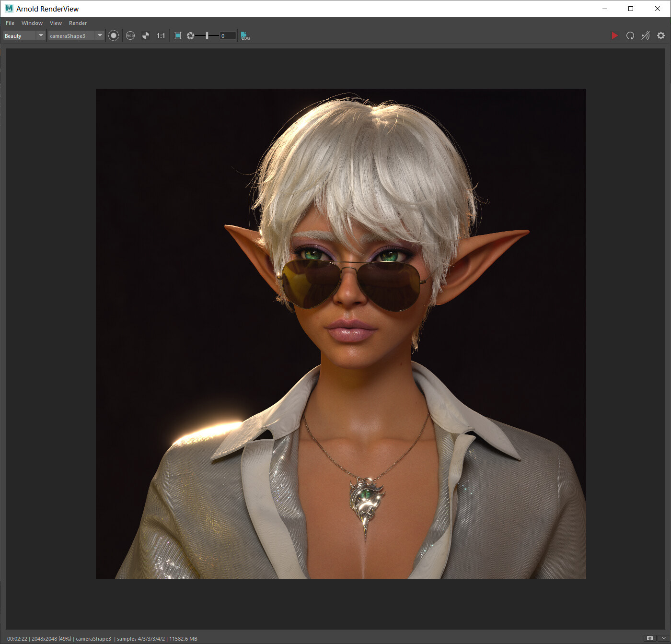Click the exposure slider handle

207,35
